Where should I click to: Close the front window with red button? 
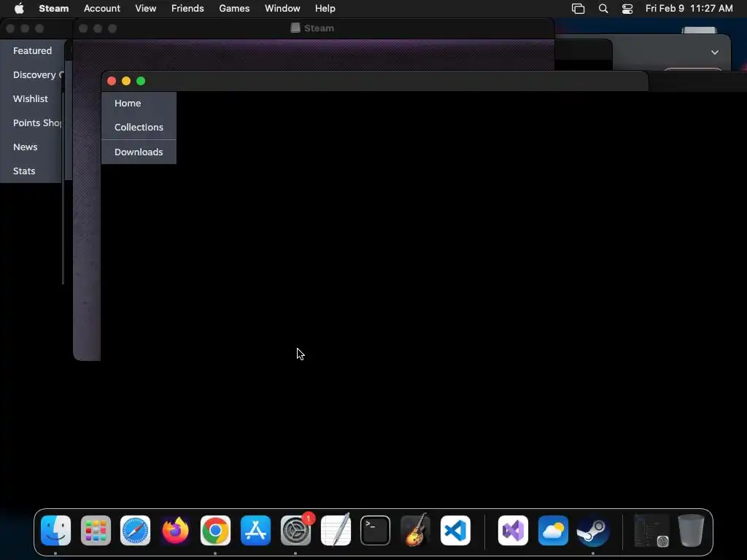pos(112,81)
